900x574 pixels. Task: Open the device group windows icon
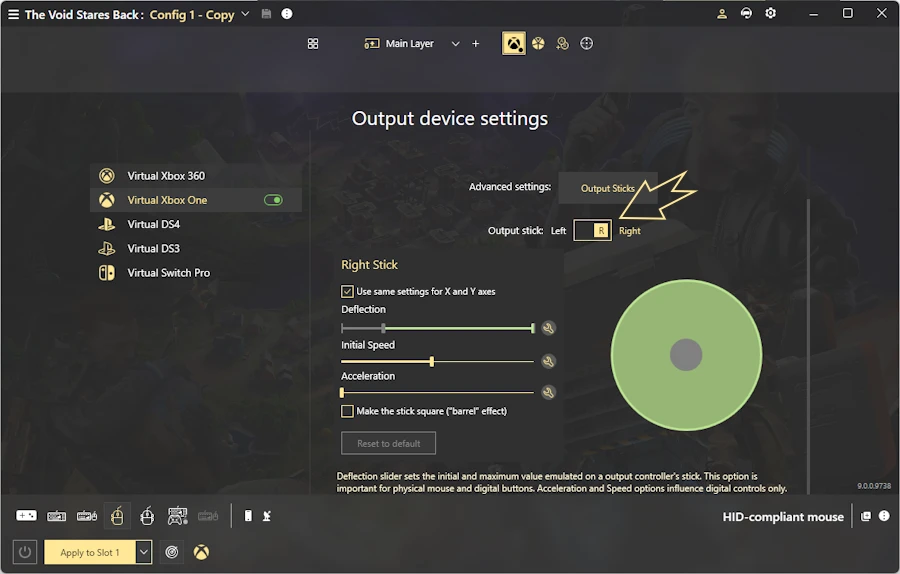tap(866, 516)
